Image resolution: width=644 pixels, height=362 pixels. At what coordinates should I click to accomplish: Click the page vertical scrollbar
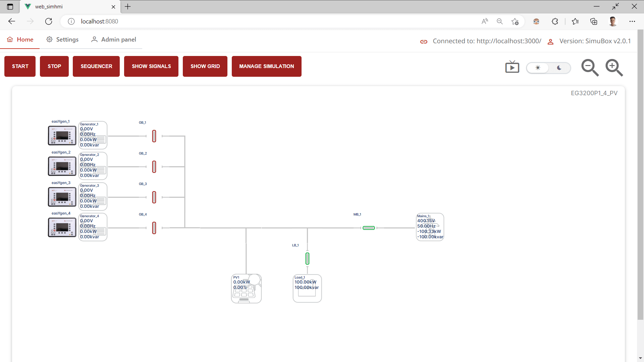point(640,174)
